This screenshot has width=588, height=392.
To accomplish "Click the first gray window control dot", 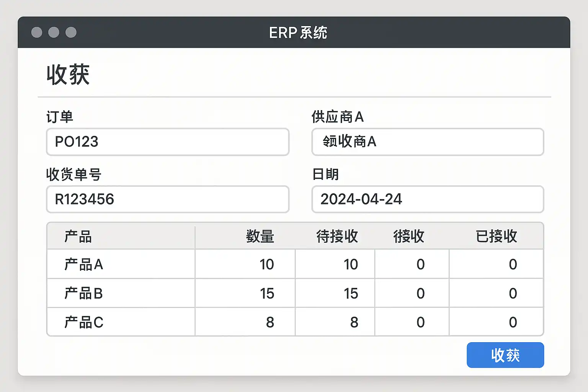I will click(37, 33).
